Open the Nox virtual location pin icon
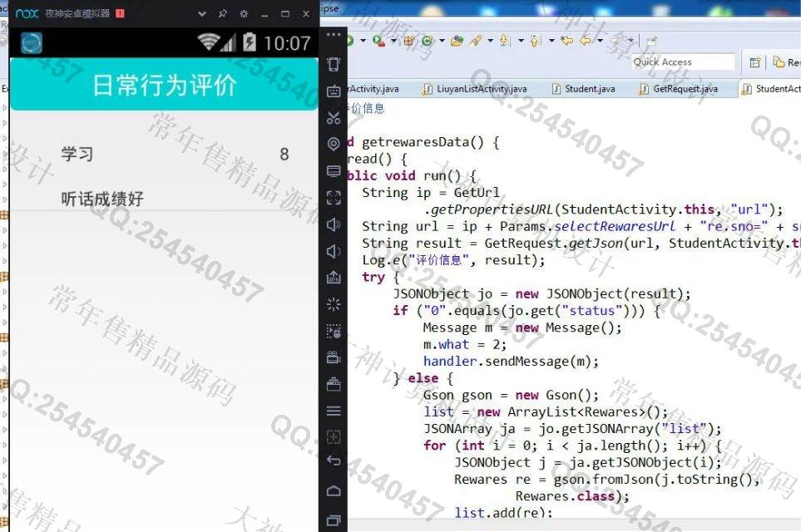Screen dimensions: 801x532 (x=334, y=144)
